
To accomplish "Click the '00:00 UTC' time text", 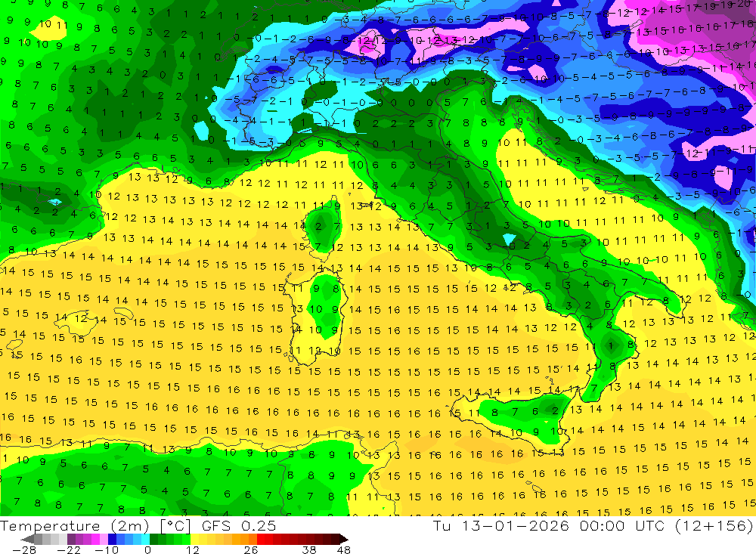I will (622, 525).
